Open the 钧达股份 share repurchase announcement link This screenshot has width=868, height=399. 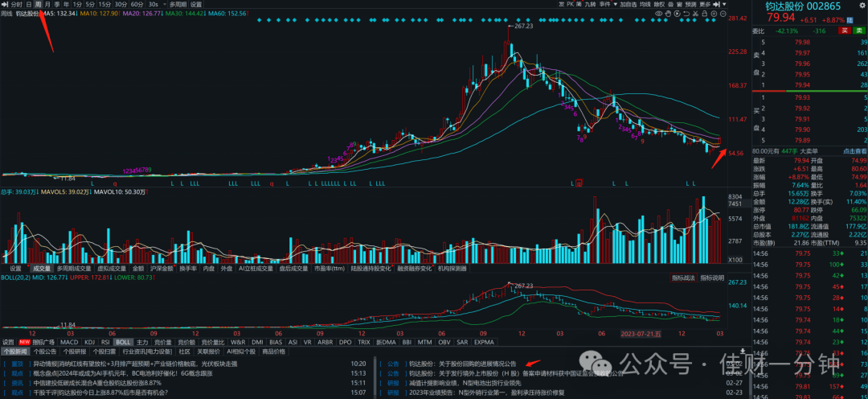click(462, 364)
